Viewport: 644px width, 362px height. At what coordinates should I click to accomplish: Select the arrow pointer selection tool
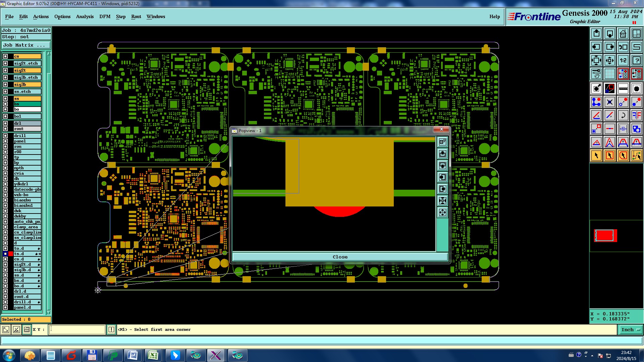pyautogui.click(x=596, y=156)
